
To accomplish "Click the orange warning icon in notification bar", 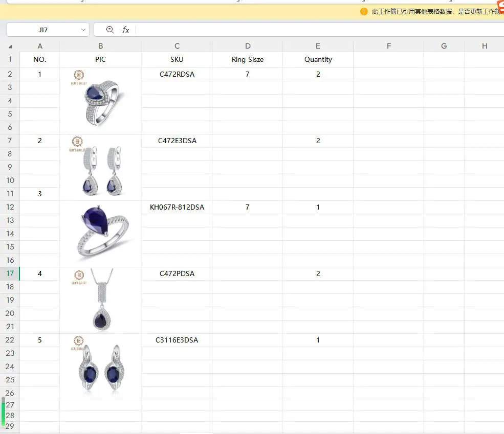I will [364, 12].
